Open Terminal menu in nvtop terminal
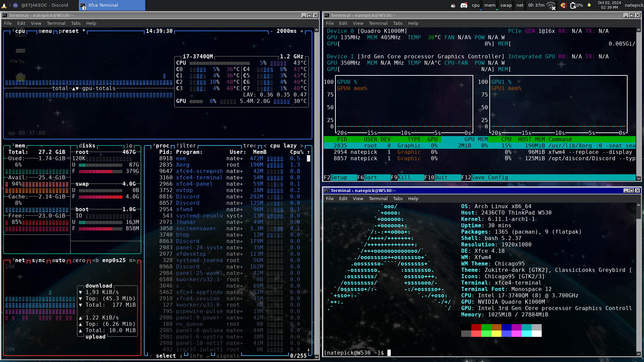Screen dimensions: 644x362 pos(378,23)
